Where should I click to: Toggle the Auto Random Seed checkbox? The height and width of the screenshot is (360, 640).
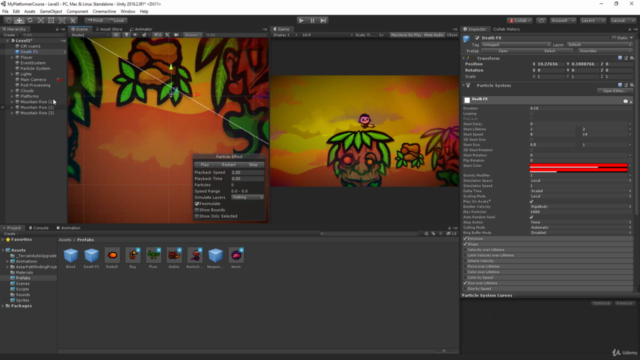point(531,217)
